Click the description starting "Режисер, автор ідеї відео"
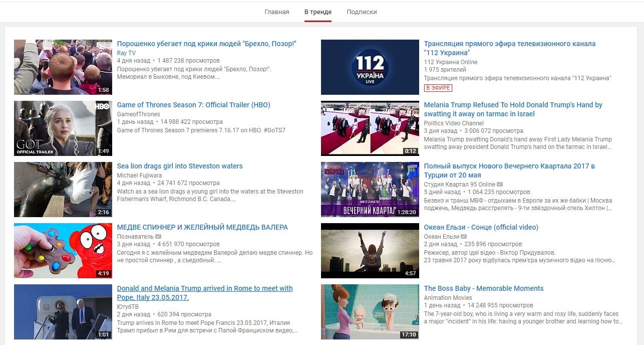 (520, 257)
